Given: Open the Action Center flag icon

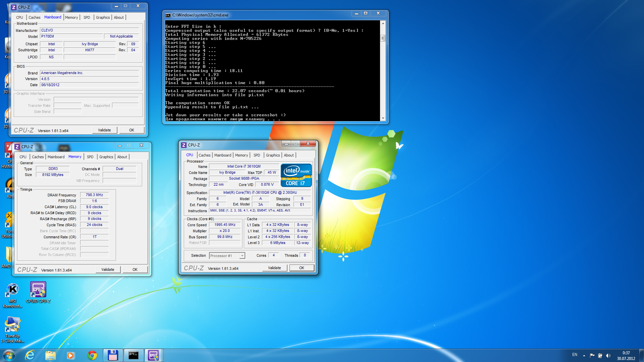Looking at the screenshot, I should tap(592, 356).
